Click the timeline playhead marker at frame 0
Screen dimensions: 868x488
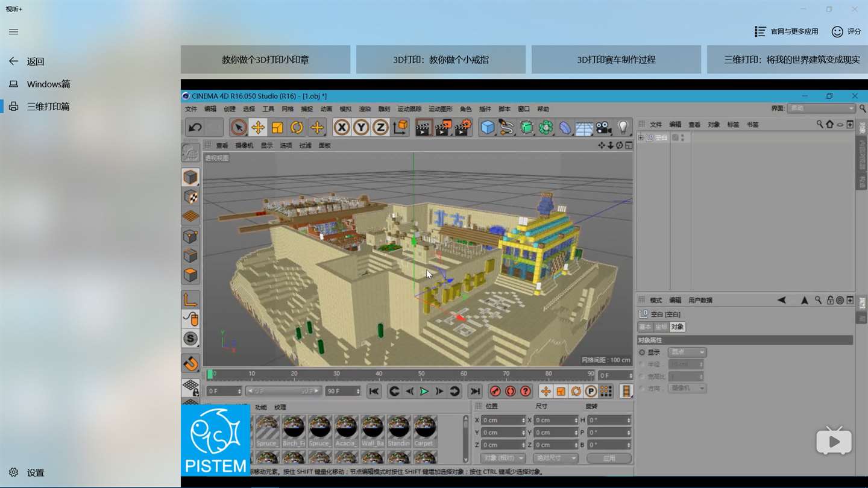tap(210, 374)
